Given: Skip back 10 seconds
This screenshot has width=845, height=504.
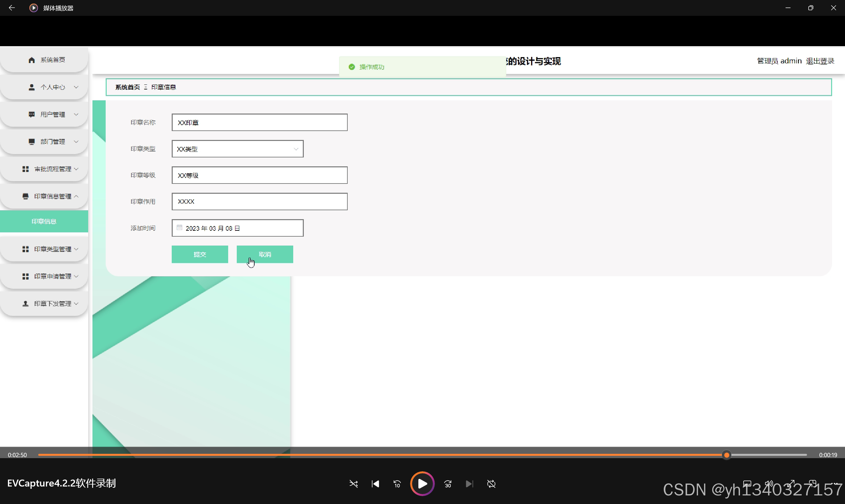Looking at the screenshot, I should (x=397, y=484).
